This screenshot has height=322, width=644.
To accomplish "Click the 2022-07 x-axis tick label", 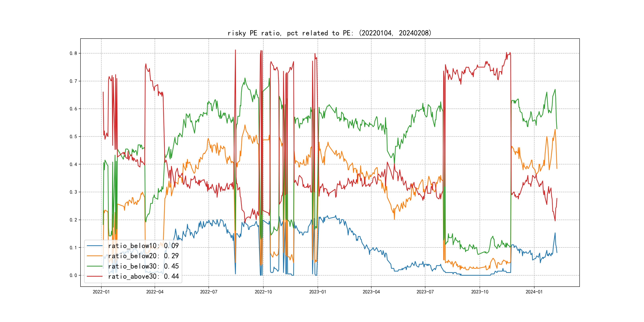I will click(209, 292).
